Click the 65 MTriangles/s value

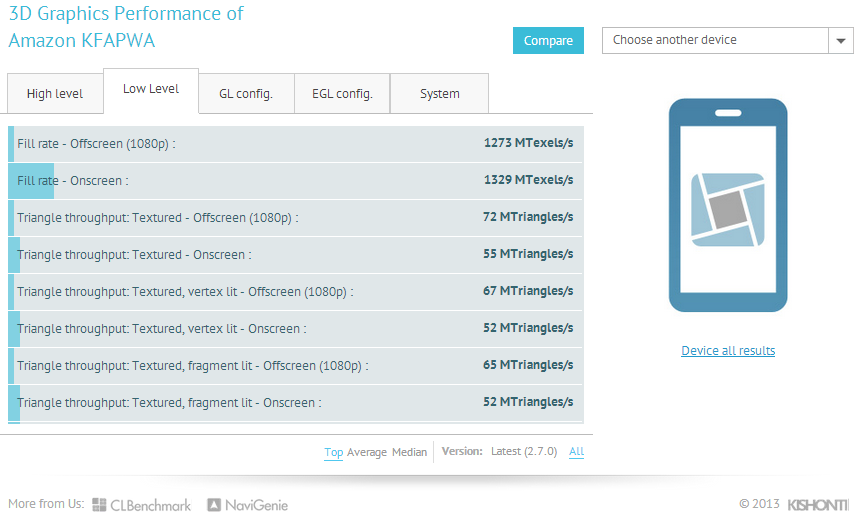click(x=528, y=365)
